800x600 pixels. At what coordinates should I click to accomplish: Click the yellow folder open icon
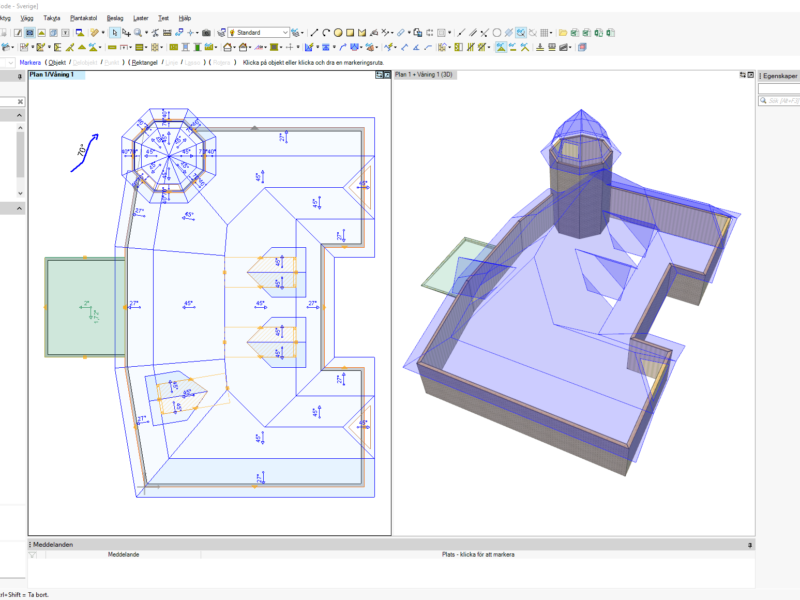pyautogui.click(x=563, y=33)
